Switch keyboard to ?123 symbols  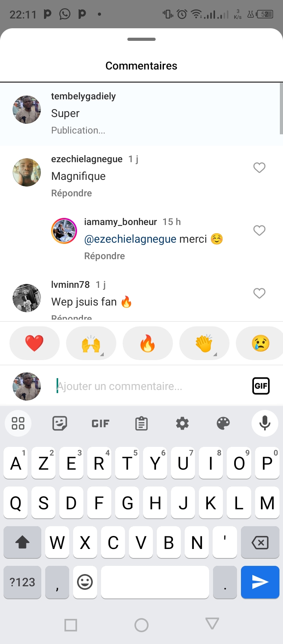(x=22, y=582)
